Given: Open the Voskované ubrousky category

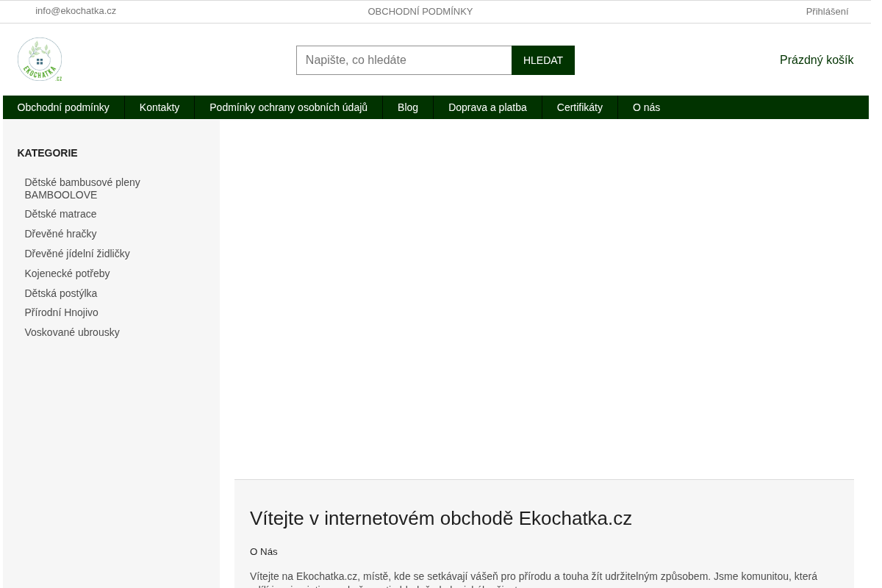Looking at the screenshot, I should click(x=72, y=332).
